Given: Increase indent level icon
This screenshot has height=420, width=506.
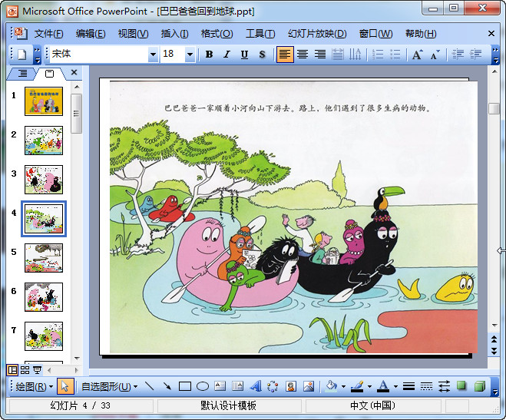Looking at the screenshot, I should [475, 55].
